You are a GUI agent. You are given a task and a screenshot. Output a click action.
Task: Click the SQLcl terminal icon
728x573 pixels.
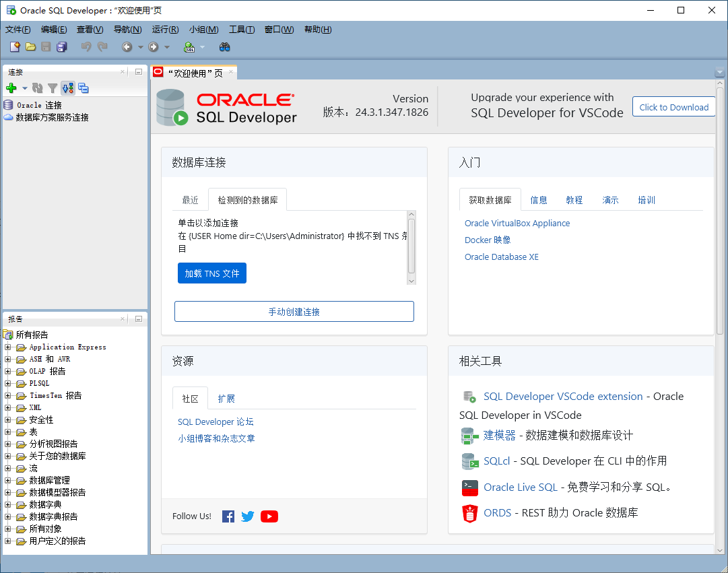tap(470, 461)
